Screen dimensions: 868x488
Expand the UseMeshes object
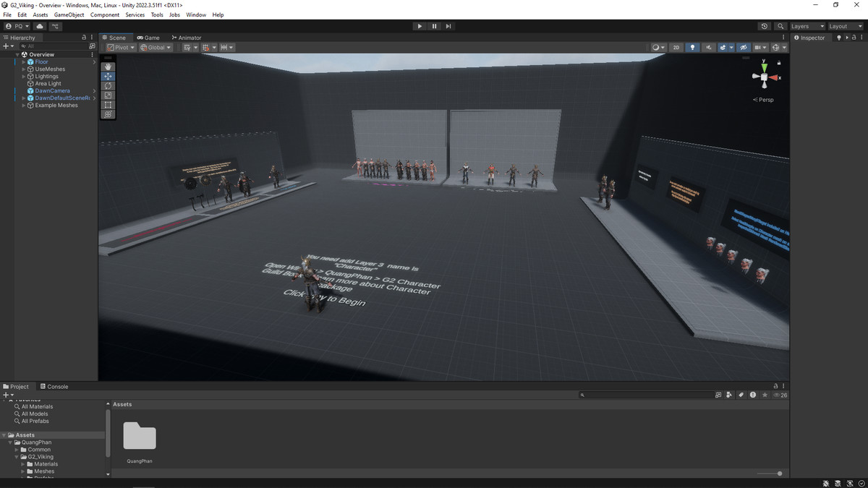24,69
